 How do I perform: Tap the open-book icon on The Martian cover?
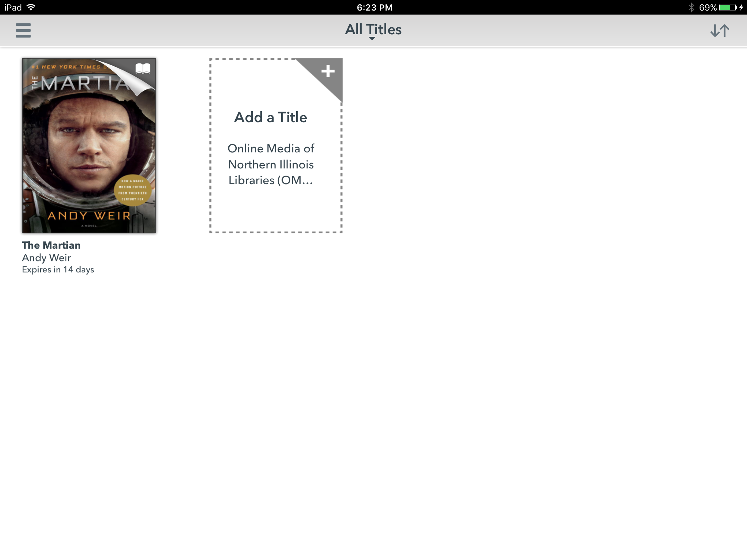(143, 69)
